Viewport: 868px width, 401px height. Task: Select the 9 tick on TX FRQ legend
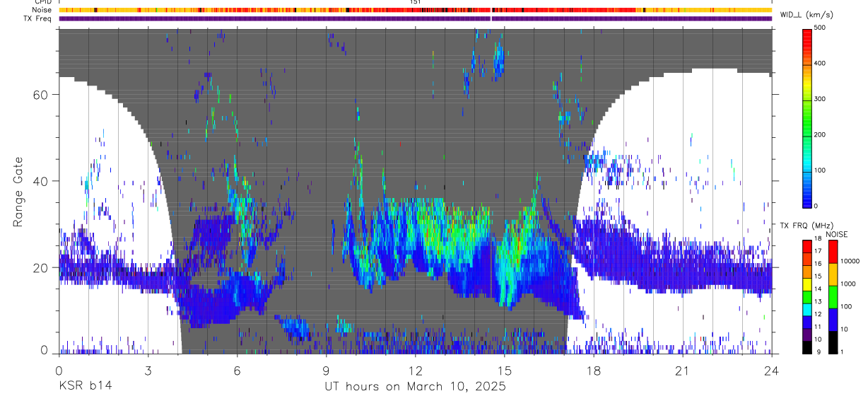click(820, 351)
